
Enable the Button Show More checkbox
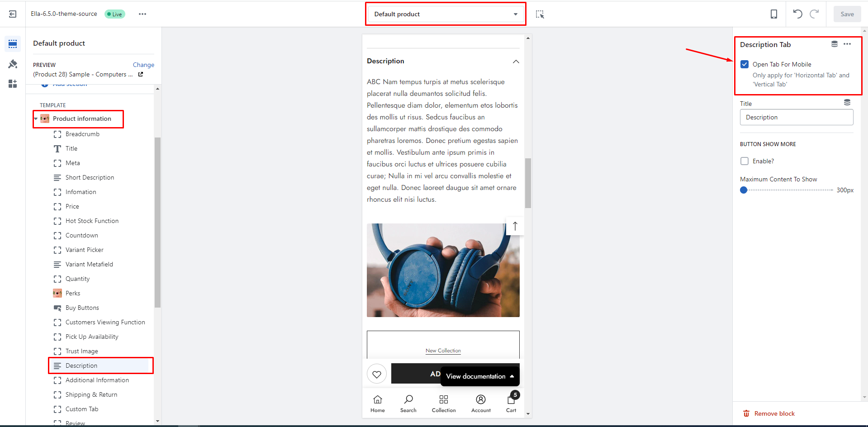point(745,161)
